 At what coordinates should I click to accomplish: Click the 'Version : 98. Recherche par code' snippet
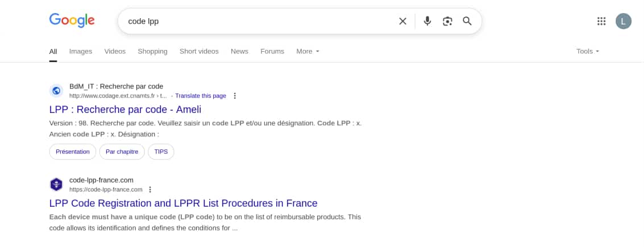205,128
